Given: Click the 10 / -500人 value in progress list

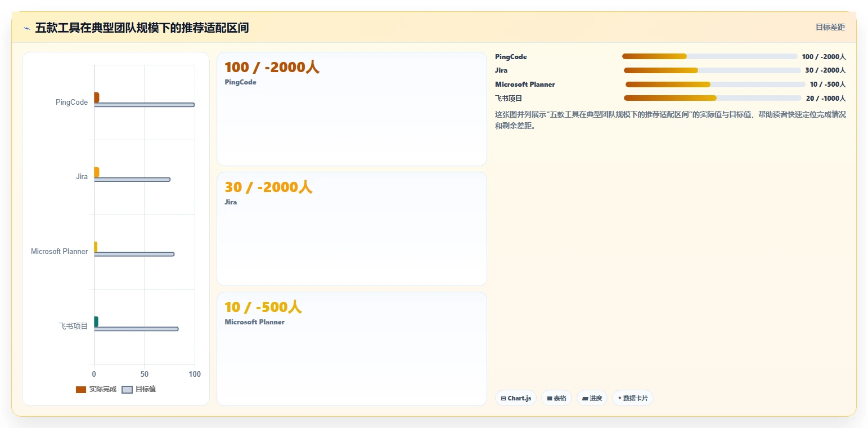Looking at the screenshot, I should pyautogui.click(x=828, y=84).
